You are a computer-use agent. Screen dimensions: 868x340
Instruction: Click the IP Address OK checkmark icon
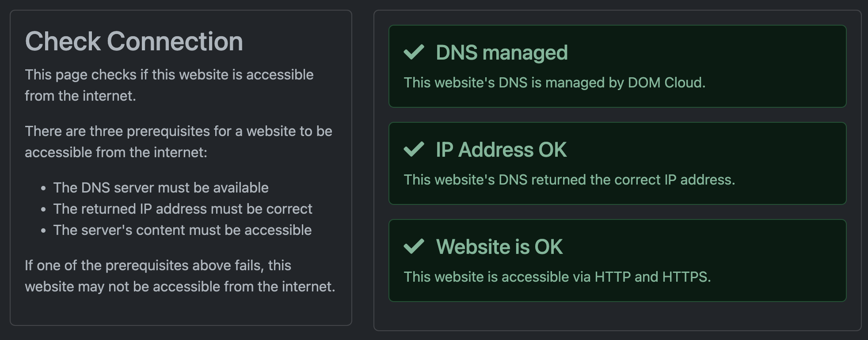pyautogui.click(x=414, y=149)
